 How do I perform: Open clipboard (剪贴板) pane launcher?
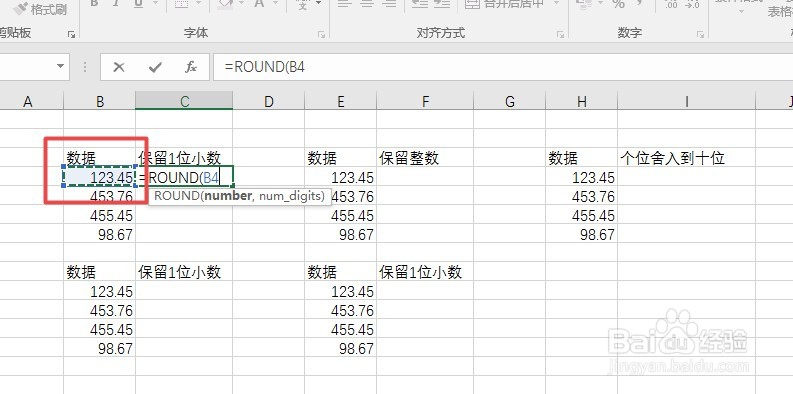coord(71,34)
